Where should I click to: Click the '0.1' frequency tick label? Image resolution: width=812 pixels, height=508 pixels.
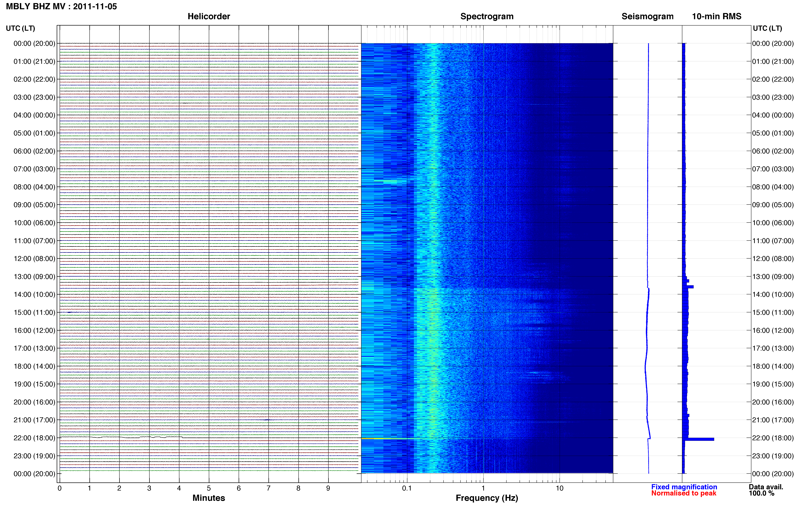click(x=407, y=488)
